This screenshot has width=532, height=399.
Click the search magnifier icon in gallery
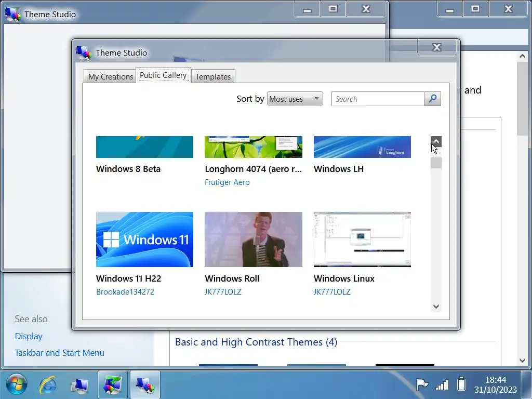(x=433, y=99)
